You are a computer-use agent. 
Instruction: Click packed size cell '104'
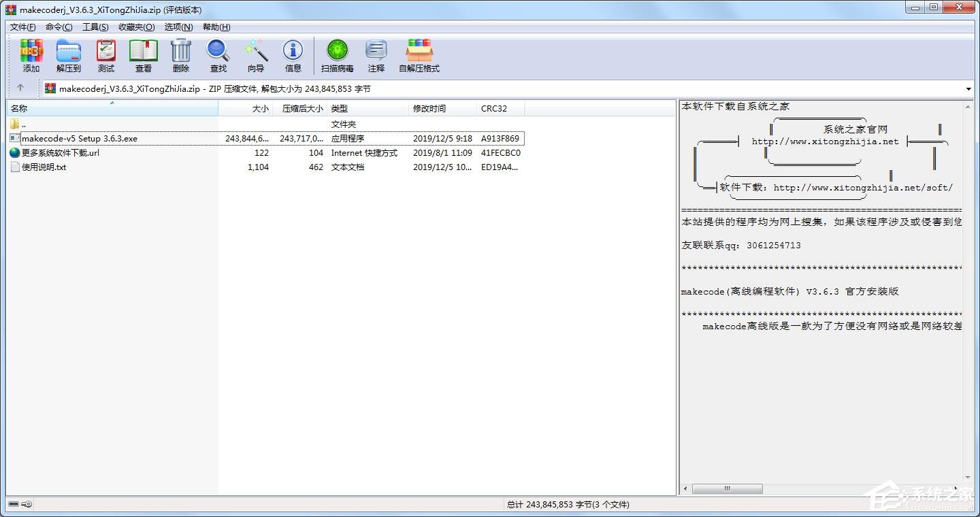click(316, 152)
